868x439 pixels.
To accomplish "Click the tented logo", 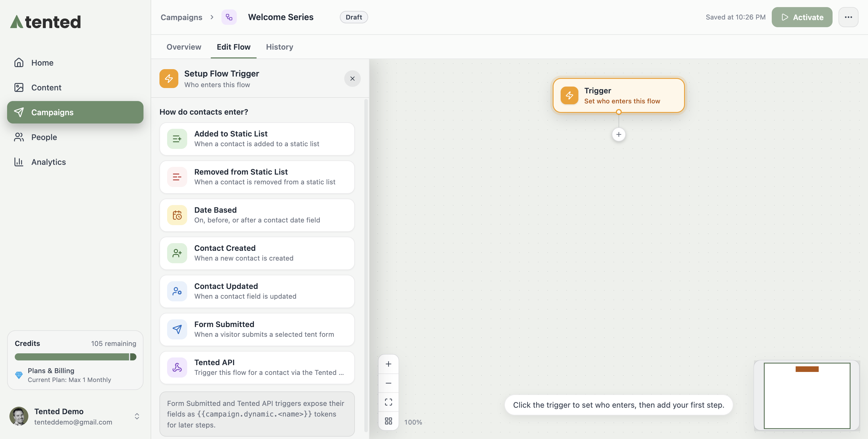I will click(x=45, y=22).
